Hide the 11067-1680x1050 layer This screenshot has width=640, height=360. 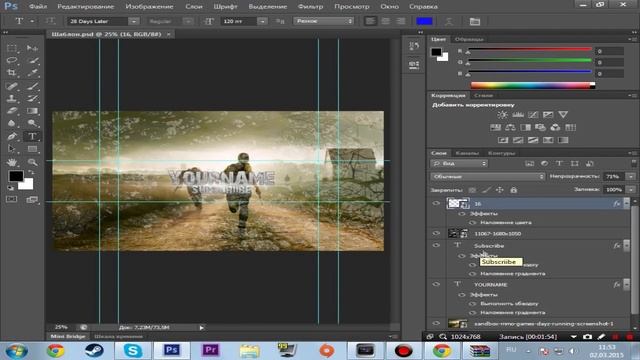[436, 233]
